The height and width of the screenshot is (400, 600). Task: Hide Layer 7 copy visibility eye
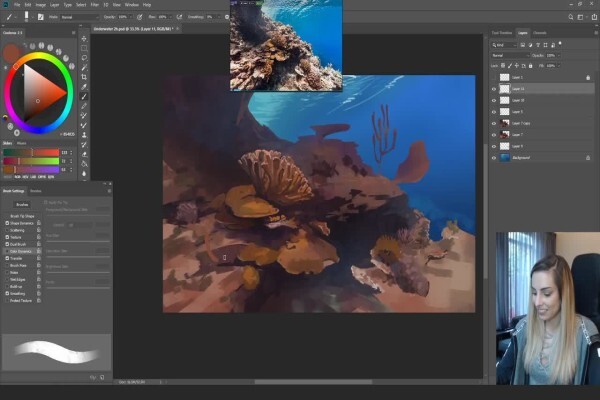pos(494,123)
